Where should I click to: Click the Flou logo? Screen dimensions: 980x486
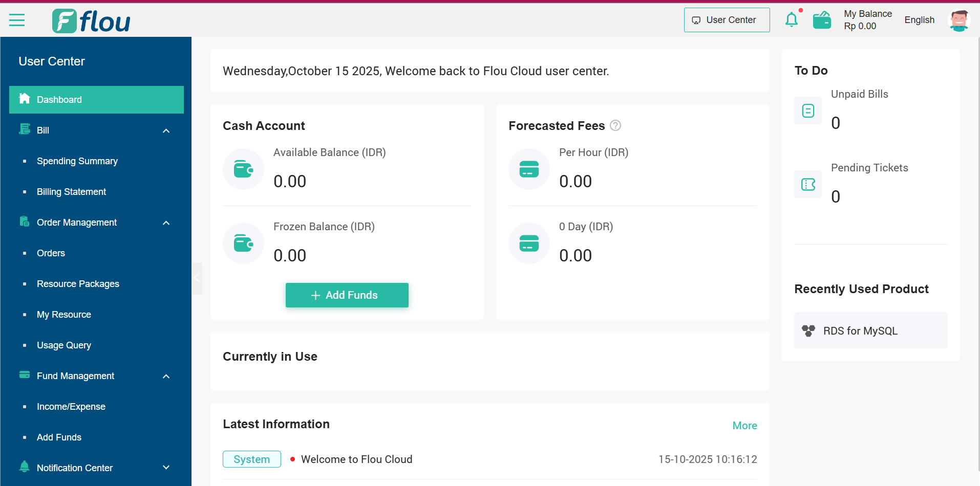tap(91, 21)
